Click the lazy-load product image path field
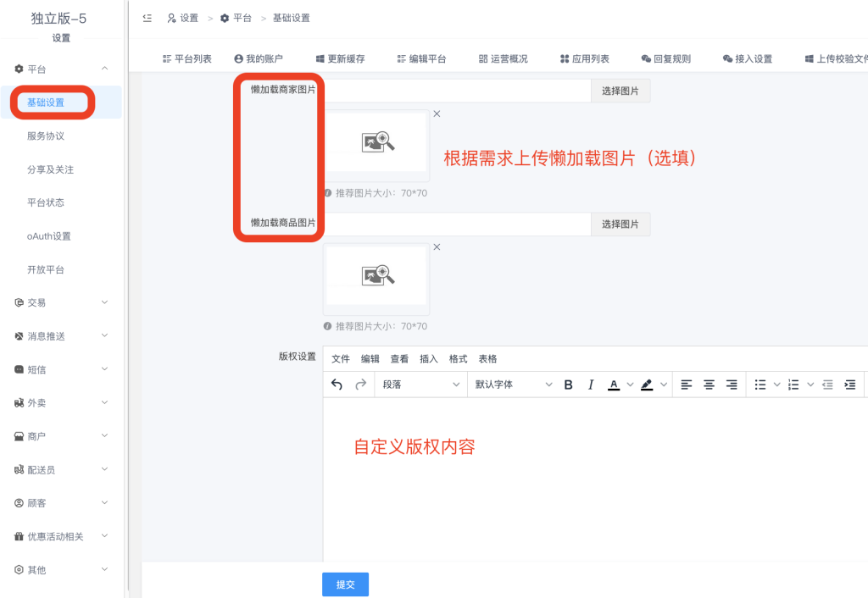This screenshot has height=598, width=868. point(456,224)
